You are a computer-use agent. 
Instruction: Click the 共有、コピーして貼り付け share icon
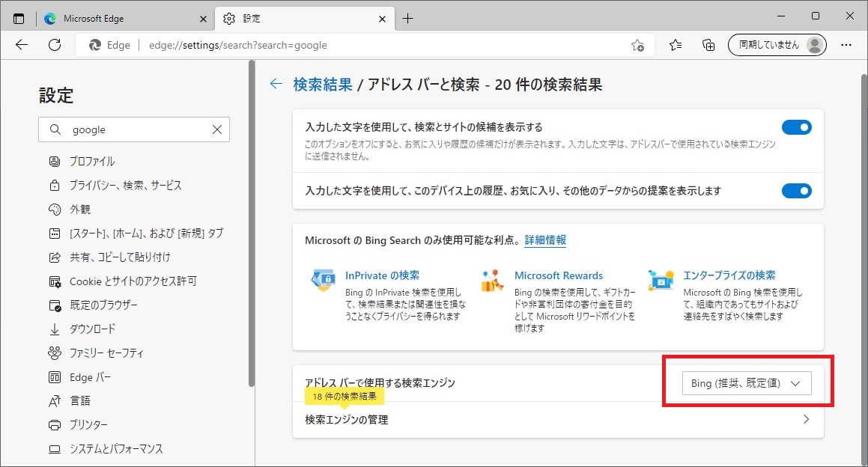pyautogui.click(x=54, y=257)
